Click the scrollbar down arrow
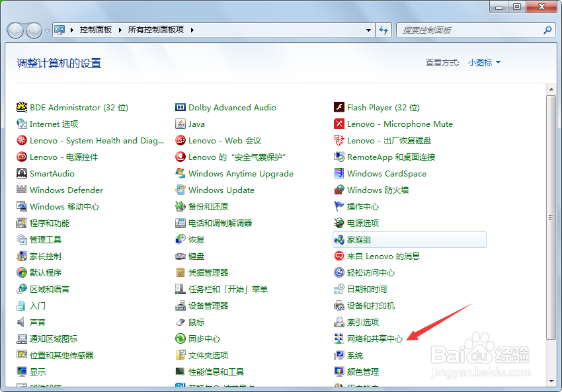This screenshot has width=562, height=392. coord(551,381)
